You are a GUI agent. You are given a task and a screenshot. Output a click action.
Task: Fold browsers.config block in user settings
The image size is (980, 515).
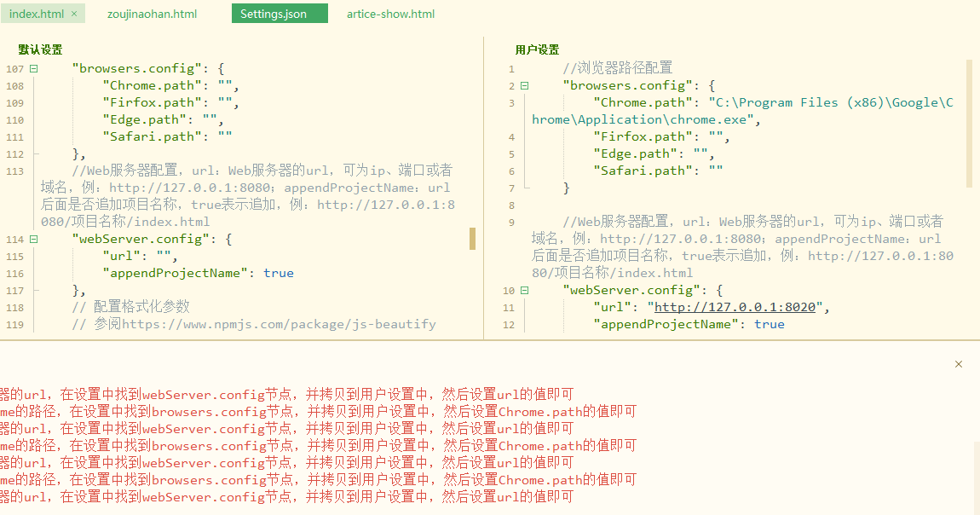(x=524, y=86)
